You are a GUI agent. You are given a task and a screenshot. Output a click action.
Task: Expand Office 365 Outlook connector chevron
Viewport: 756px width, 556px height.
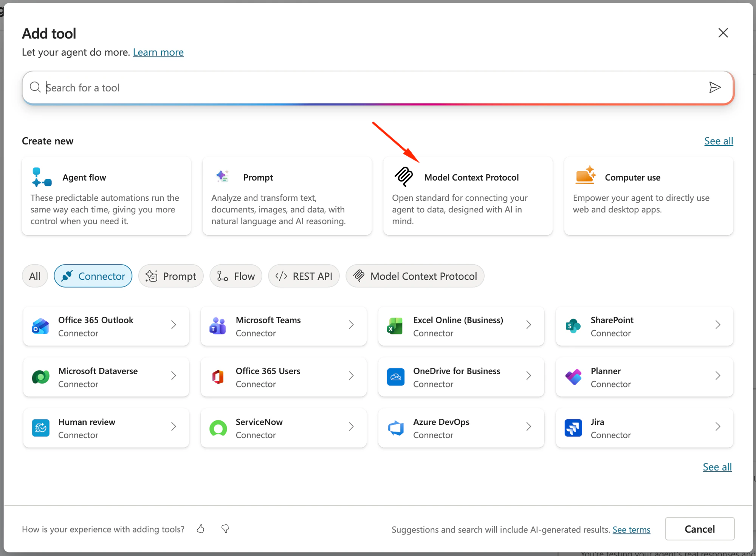174,325
